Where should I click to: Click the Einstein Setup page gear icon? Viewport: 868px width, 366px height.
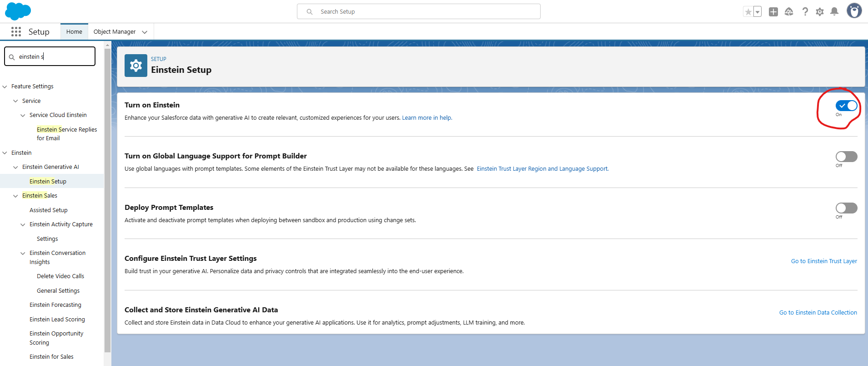click(136, 66)
